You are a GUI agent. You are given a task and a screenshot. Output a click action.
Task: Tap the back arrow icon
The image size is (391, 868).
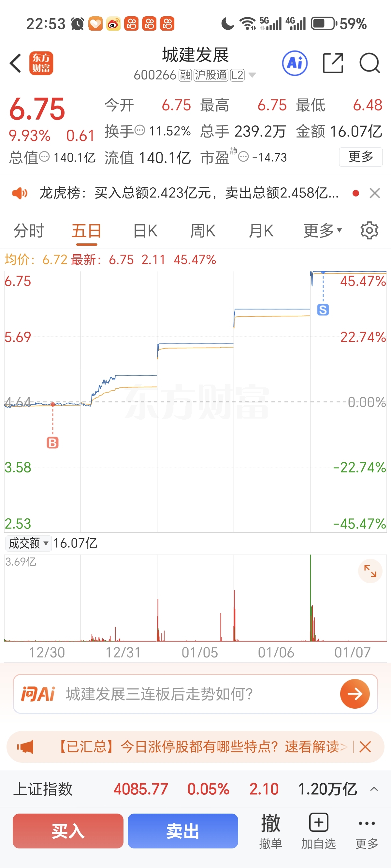tap(16, 63)
